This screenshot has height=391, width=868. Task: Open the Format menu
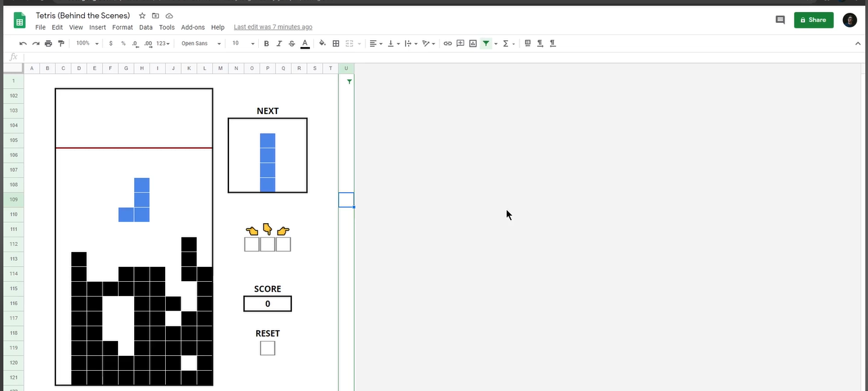[123, 28]
